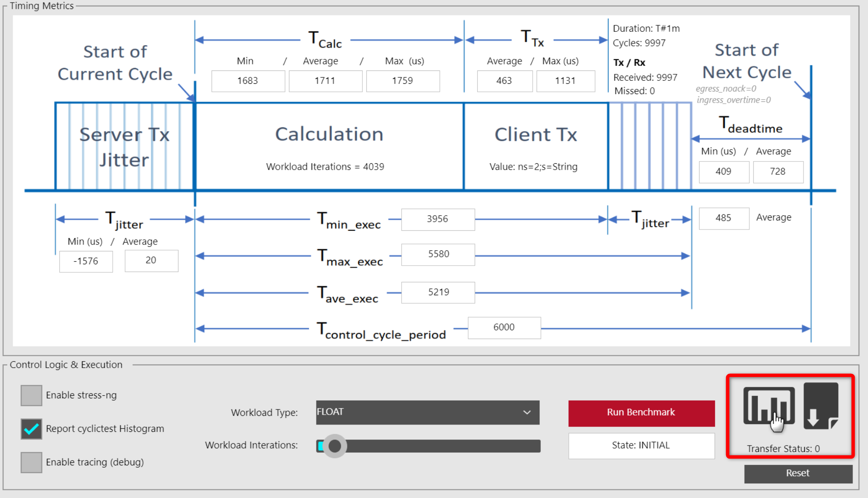Uncheck Report cyclictest Histogram
868x498 pixels.
point(31,429)
